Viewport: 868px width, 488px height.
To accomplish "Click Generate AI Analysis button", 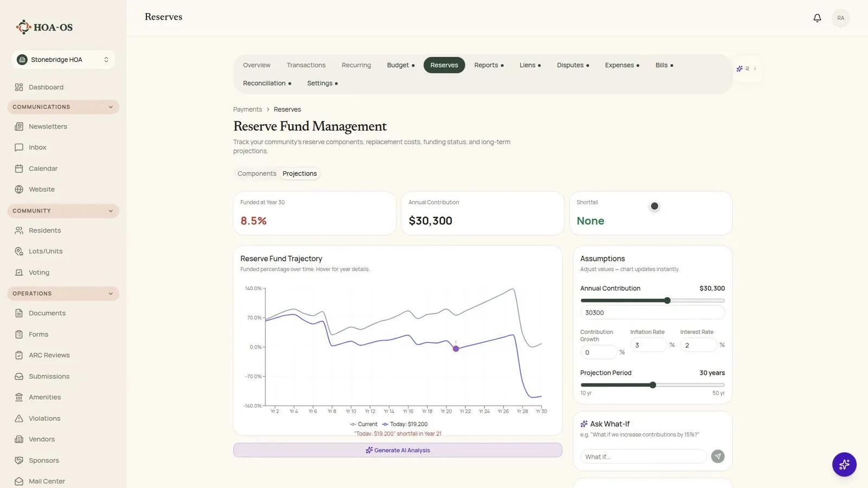I will (x=398, y=450).
